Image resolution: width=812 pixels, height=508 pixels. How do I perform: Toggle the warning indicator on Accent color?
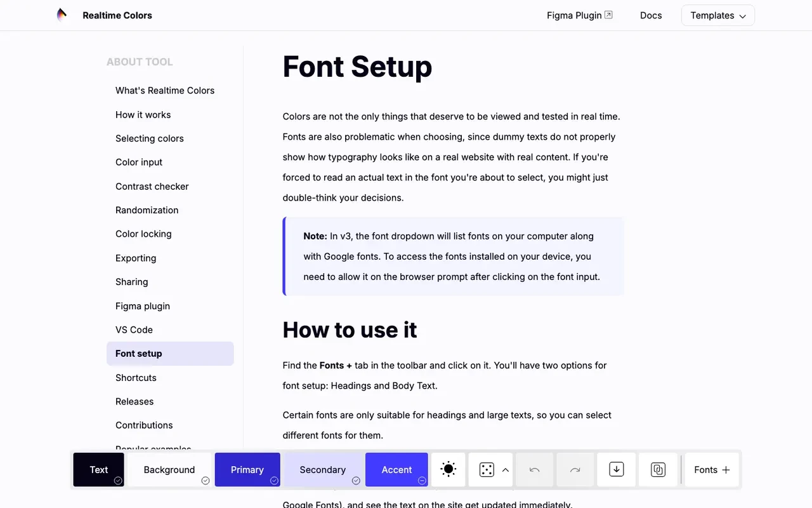point(422,481)
